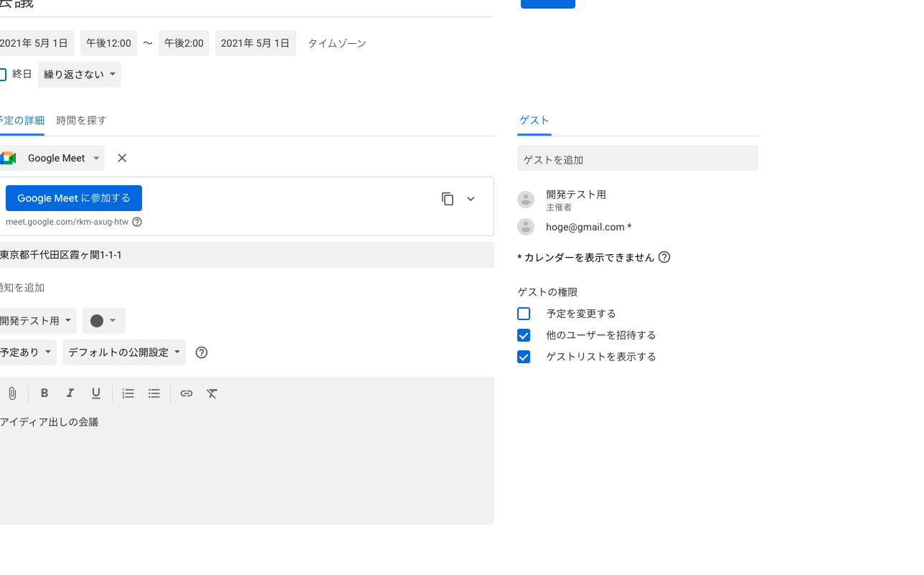Toggle underline formatting in description

tap(96, 393)
